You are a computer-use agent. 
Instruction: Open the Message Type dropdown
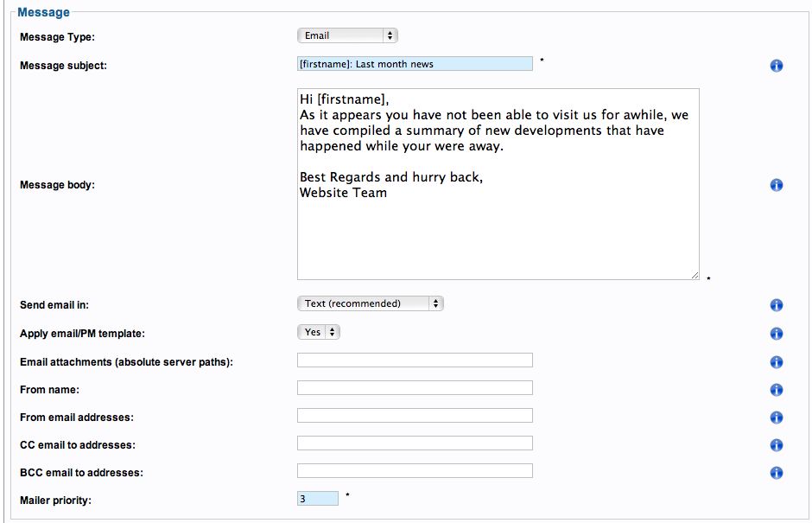[x=347, y=35]
